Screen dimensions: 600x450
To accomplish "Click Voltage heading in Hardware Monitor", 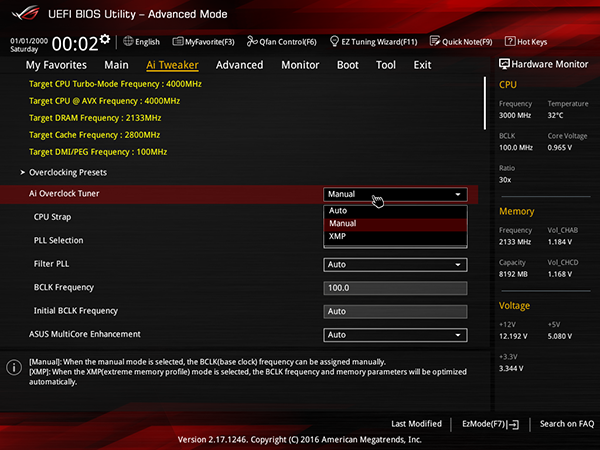I will [x=514, y=306].
